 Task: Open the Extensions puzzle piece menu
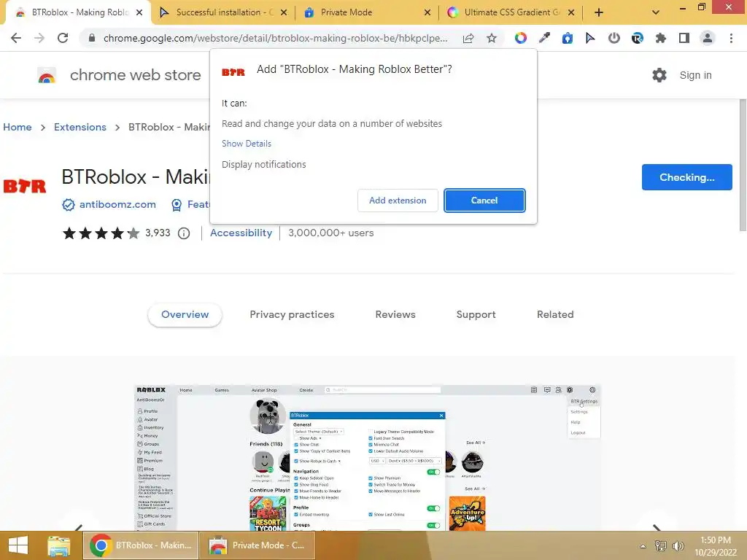[660, 38]
